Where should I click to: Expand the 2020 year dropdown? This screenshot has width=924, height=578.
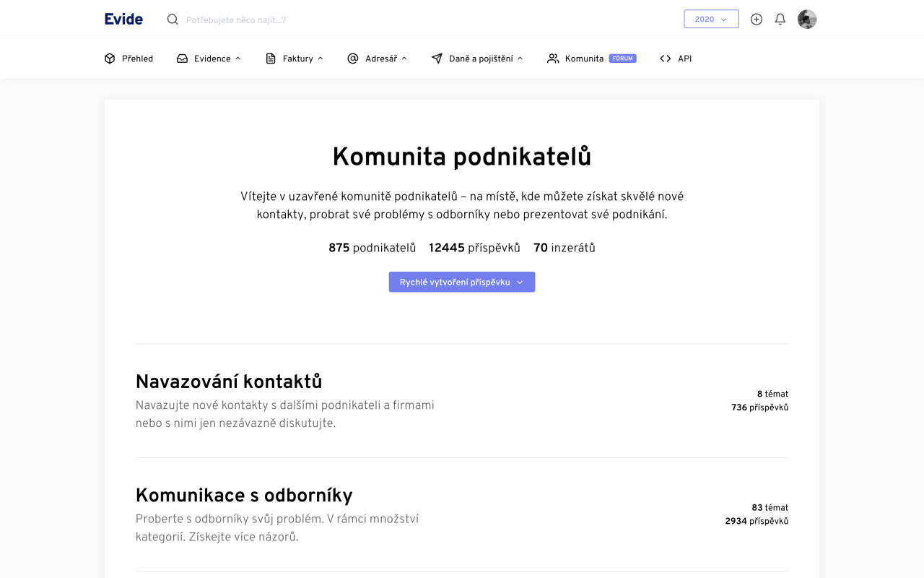pyautogui.click(x=711, y=19)
